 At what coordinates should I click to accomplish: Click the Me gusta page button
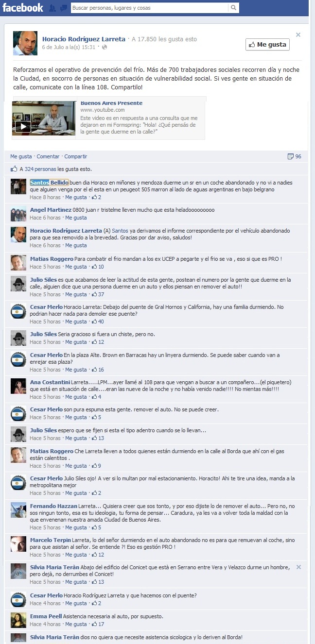(x=267, y=44)
